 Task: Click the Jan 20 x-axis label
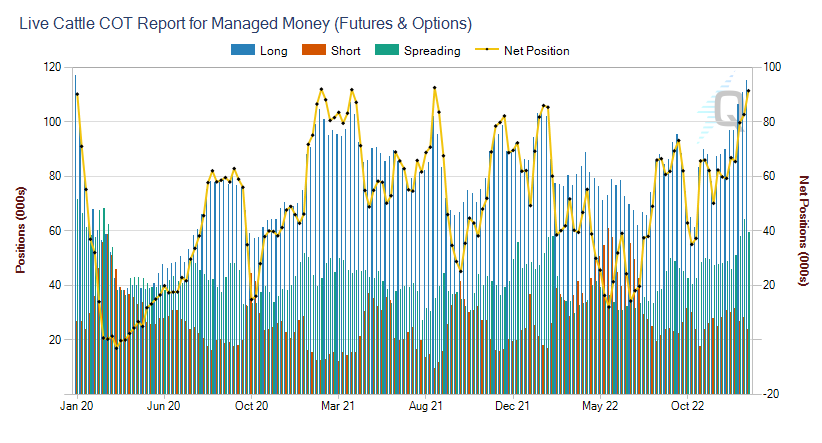tap(77, 406)
